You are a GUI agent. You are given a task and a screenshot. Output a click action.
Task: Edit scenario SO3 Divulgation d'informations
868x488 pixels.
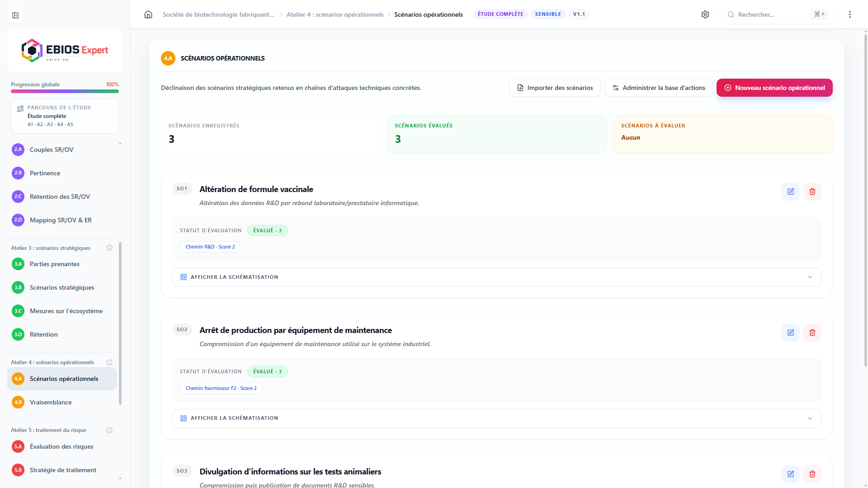[791, 474]
